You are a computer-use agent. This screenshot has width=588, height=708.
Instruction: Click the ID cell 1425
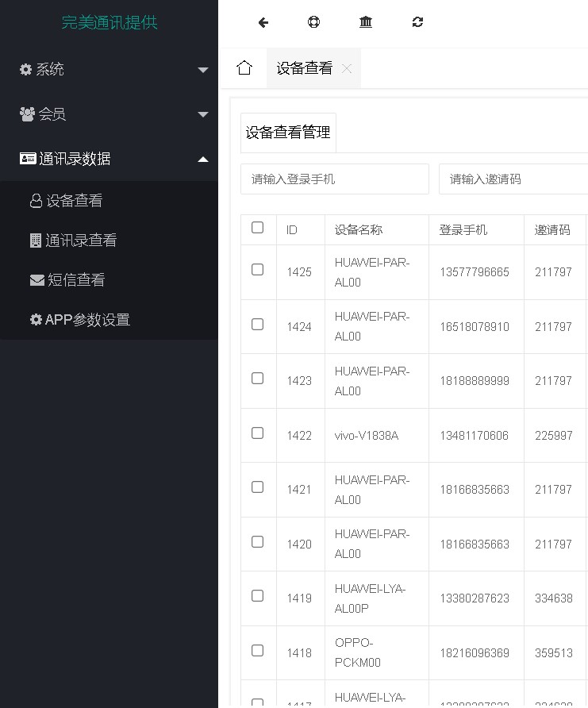tap(299, 271)
